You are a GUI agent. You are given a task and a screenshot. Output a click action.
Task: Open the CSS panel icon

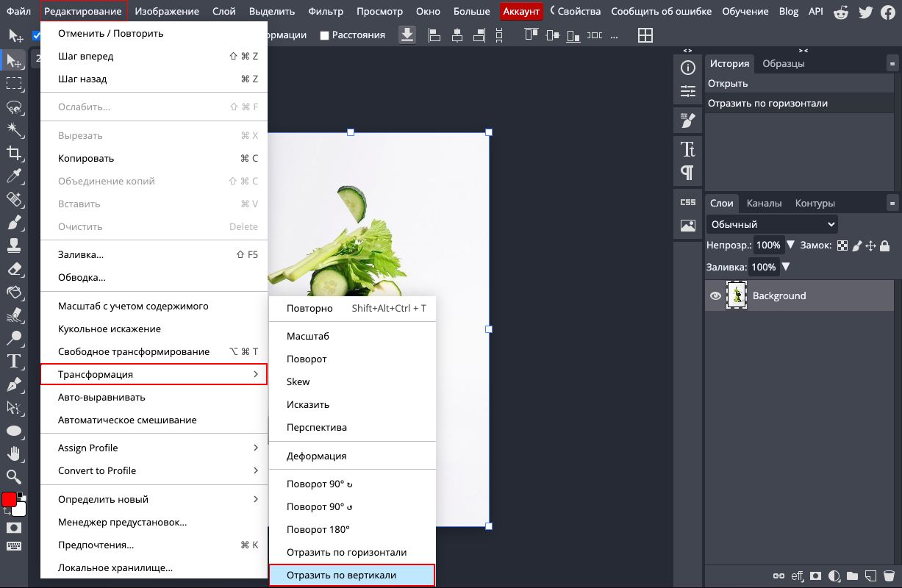pos(688,202)
